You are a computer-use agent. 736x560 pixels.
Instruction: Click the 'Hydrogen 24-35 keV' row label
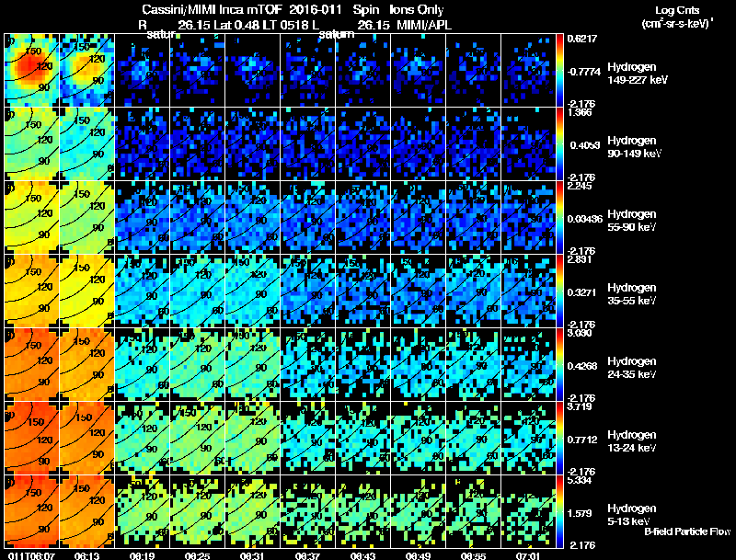point(632,368)
